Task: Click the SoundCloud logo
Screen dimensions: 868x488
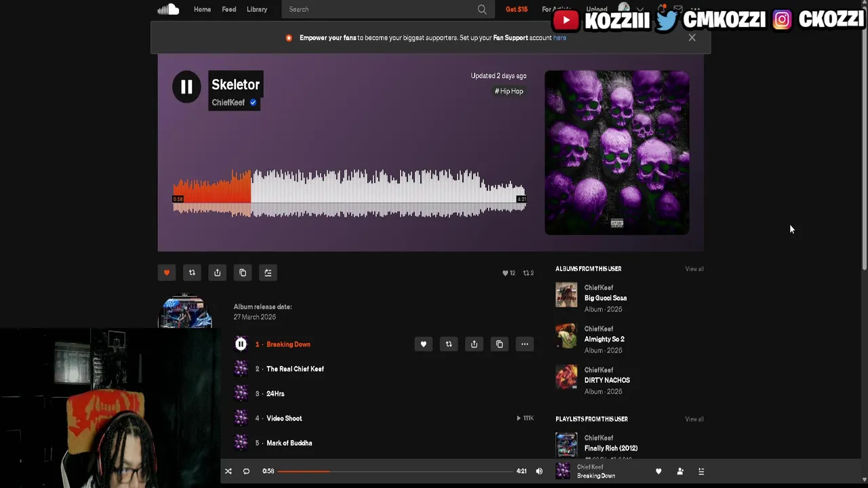Action: (168, 9)
